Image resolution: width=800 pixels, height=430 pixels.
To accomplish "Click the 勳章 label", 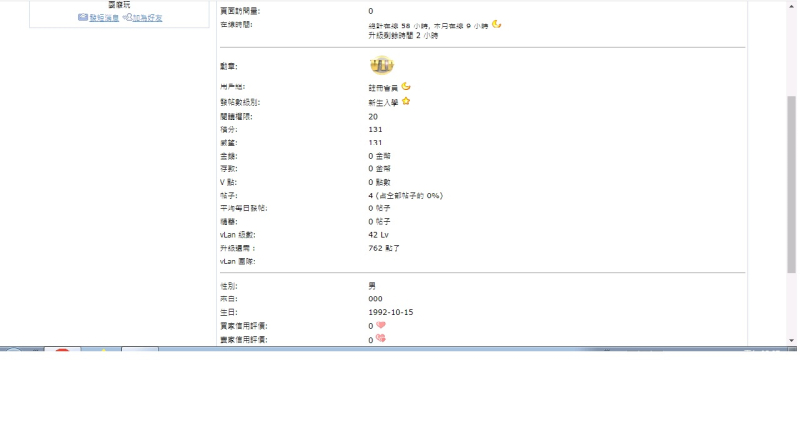I will (229, 66).
